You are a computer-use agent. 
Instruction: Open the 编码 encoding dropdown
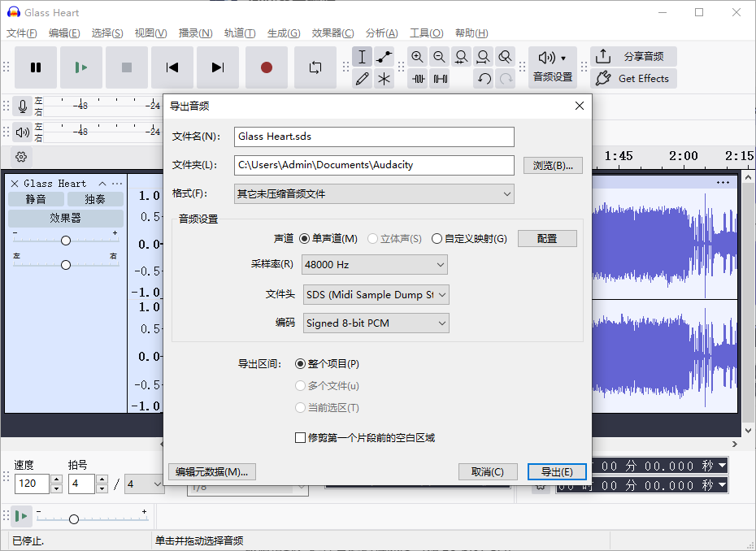pos(374,323)
